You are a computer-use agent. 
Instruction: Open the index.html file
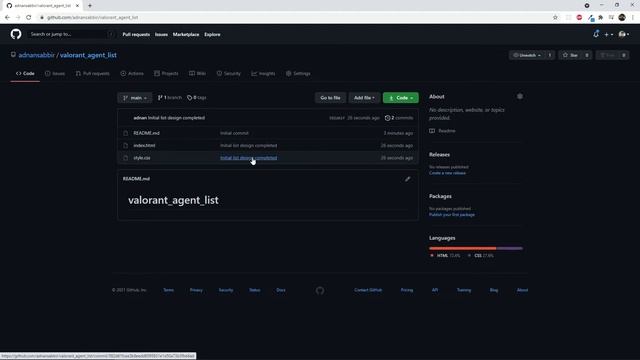[x=144, y=146]
